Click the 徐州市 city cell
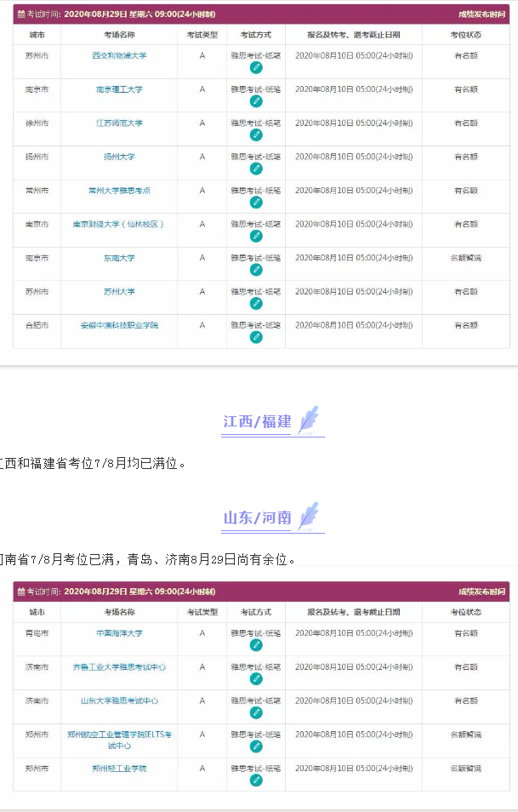518x812 pixels. (37, 123)
